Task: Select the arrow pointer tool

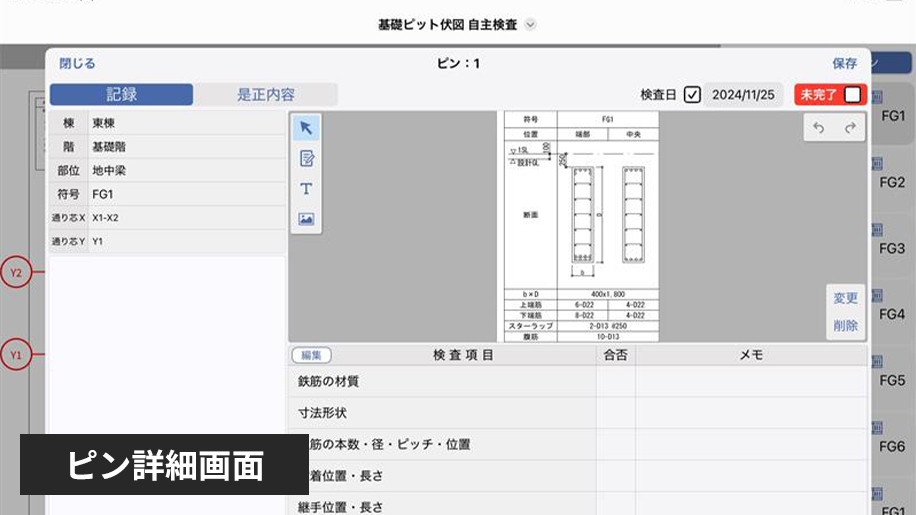Action: tap(306, 127)
